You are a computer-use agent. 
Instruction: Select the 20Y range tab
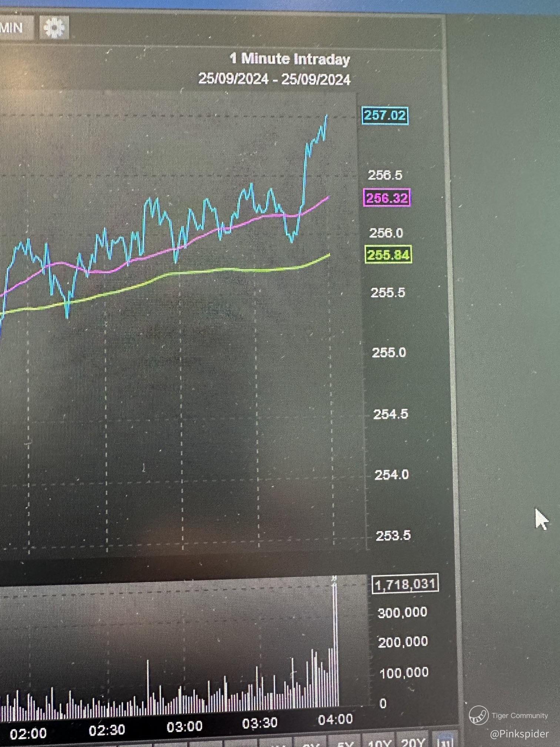pos(413,742)
